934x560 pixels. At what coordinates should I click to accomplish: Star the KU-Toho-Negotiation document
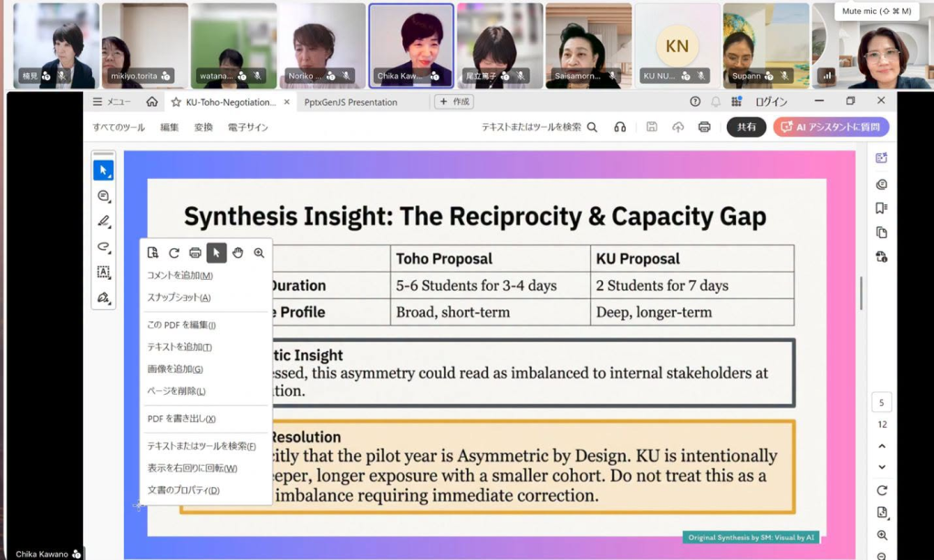coord(176,102)
